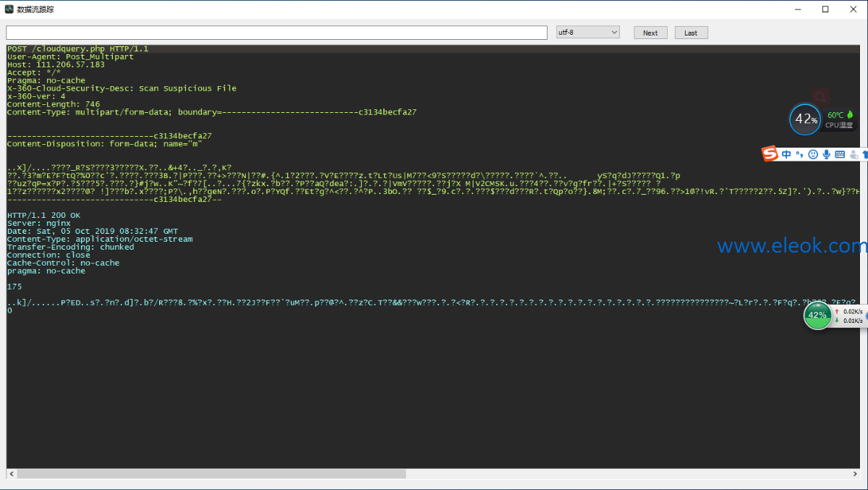Open the soft keyboard icon on Sogou bar

coord(840,154)
